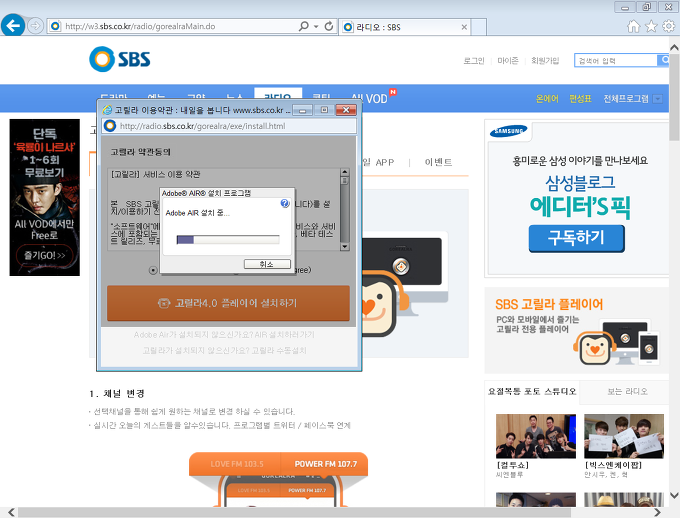Select the agree radio button in popup
The image size is (680, 518).
tap(153, 270)
